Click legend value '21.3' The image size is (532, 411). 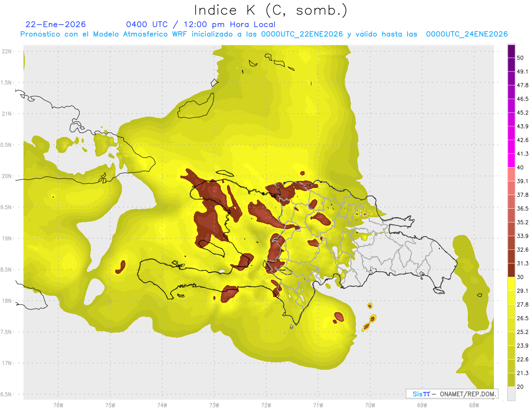(x=523, y=373)
